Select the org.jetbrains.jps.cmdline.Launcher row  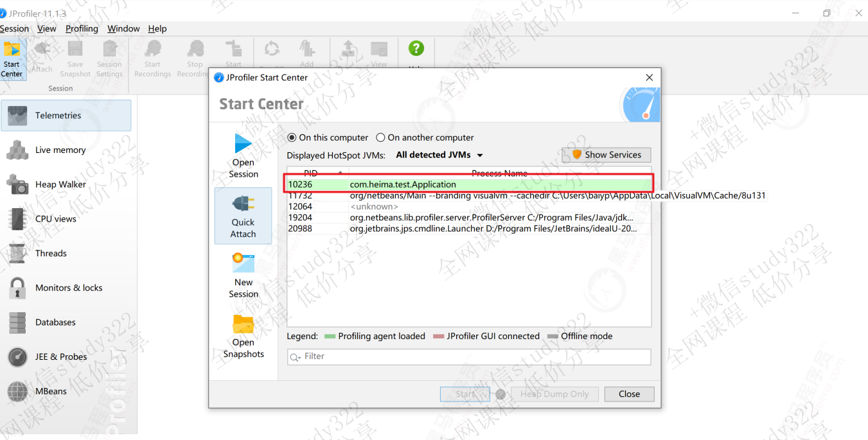[x=469, y=228]
